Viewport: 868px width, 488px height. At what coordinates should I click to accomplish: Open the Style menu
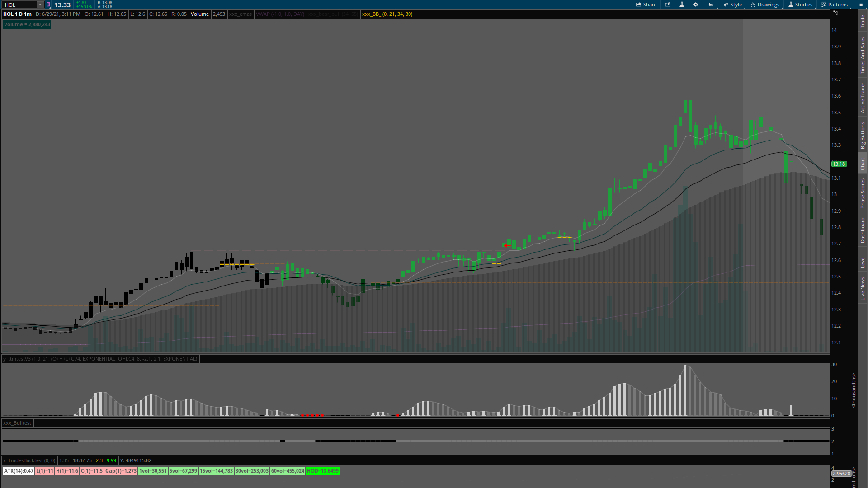pos(733,5)
